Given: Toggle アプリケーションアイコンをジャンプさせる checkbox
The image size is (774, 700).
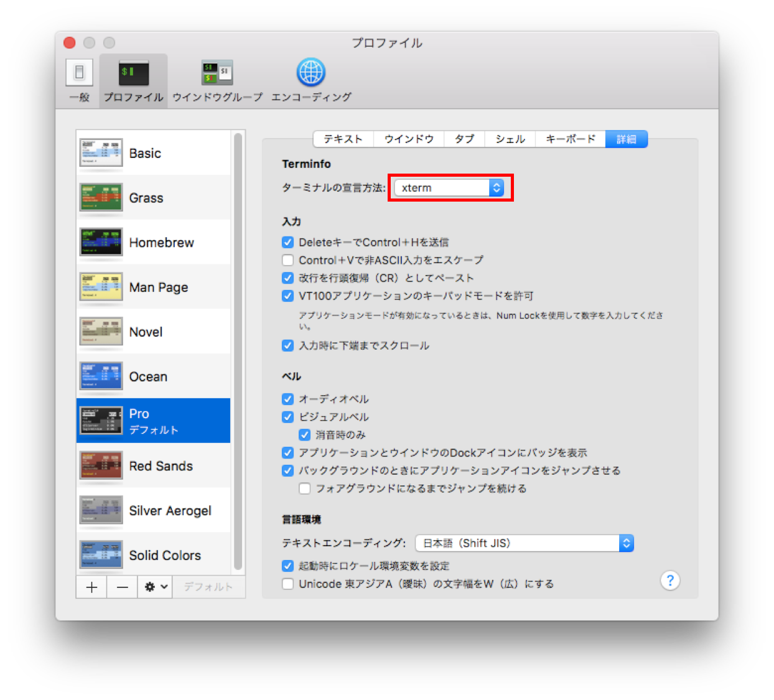Looking at the screenshot, I should 287,470.
